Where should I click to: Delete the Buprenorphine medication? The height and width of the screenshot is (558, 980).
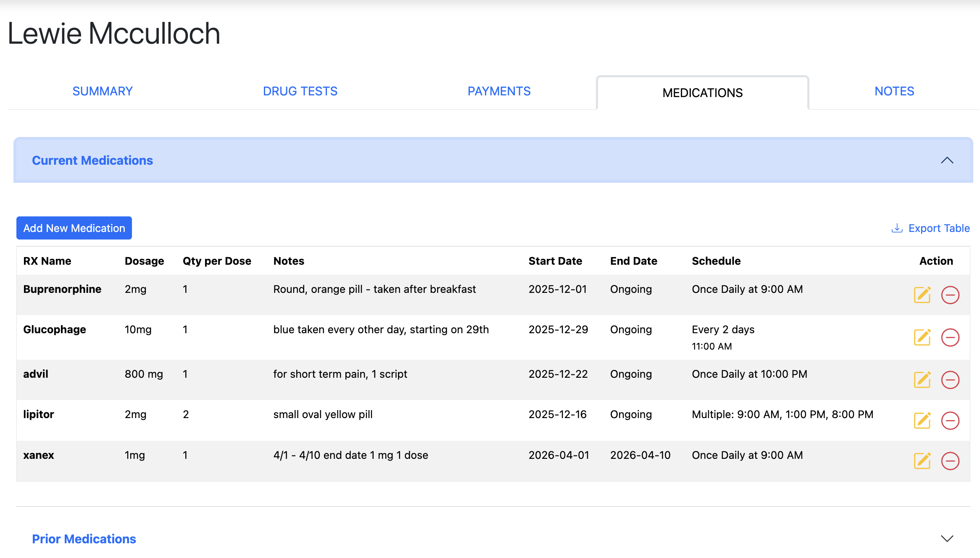pyautogui.click(x=951, y=295)
